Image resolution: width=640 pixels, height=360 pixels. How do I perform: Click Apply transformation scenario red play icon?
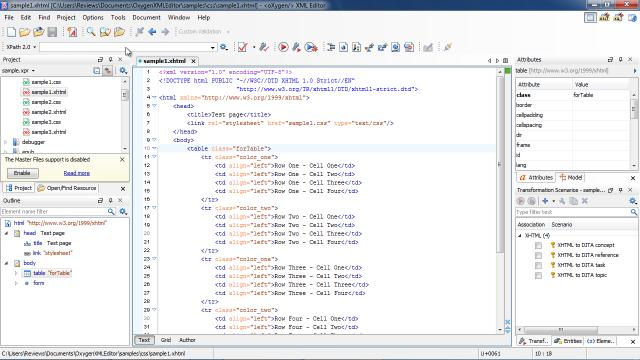[x=283, y=47]
